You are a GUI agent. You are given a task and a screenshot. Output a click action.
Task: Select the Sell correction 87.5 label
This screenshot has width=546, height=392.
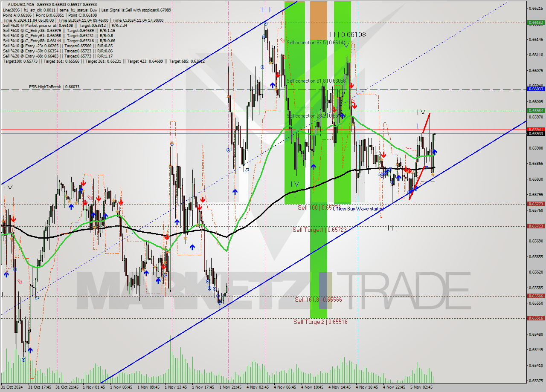tap(316, 43)
